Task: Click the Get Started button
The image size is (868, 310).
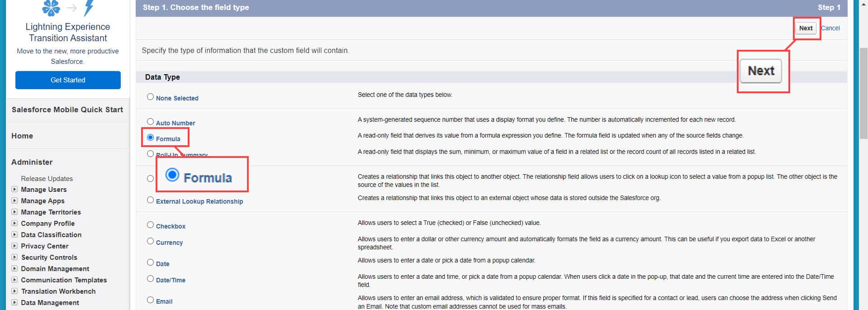Action: [68, 80]
